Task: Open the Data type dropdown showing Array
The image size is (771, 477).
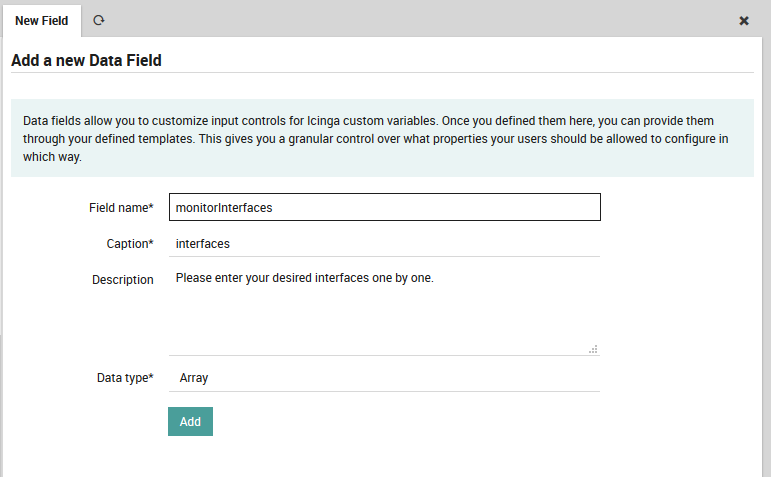Action: tap(384, 378)
